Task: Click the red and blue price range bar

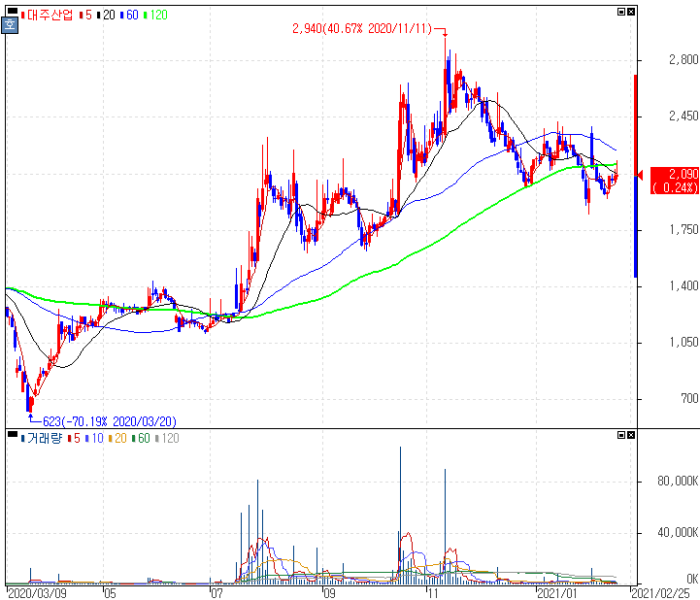Action: tap(636, 177)
